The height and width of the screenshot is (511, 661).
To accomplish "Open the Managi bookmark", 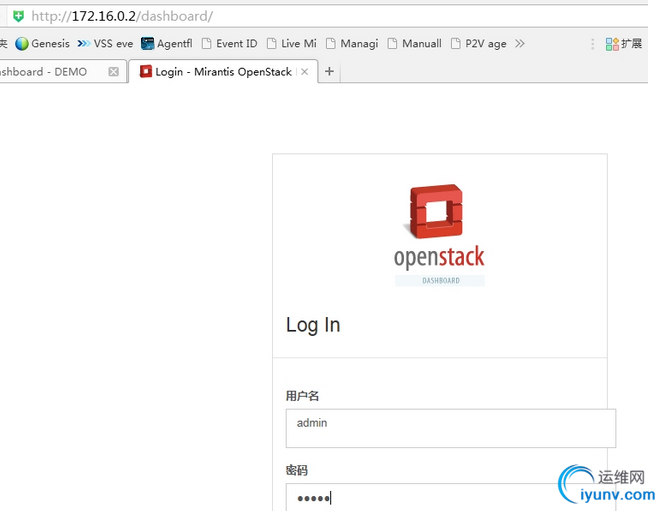I will tap(352, 43).
